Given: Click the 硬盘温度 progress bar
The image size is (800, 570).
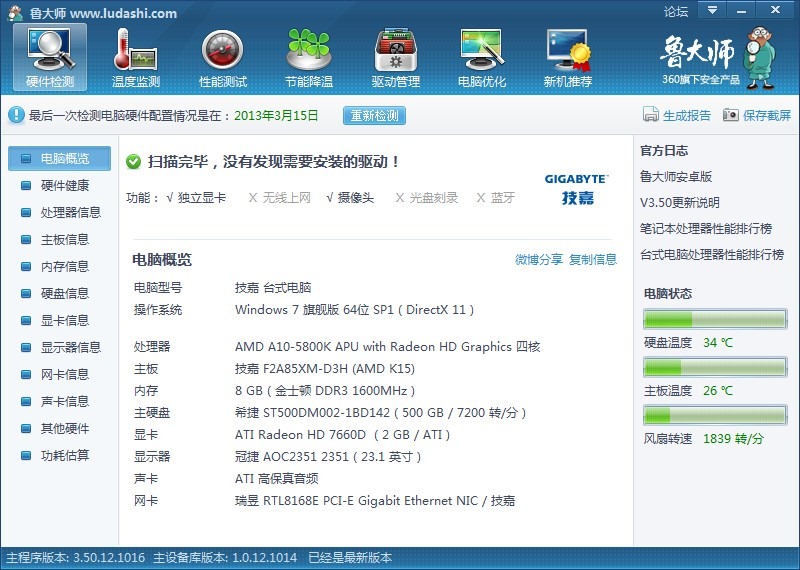Looking at the screenshot, I should (x=715, y=319).
